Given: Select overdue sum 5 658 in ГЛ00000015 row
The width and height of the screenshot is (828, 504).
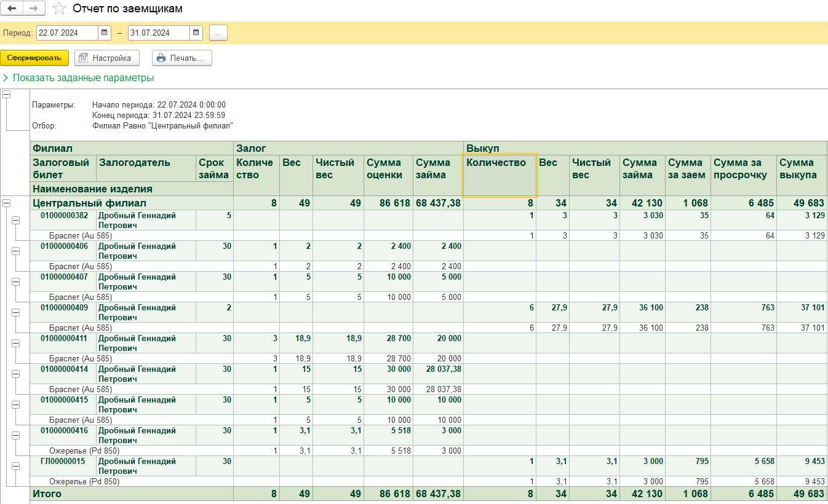Looking at the screenshot, I should coord(744,466).
